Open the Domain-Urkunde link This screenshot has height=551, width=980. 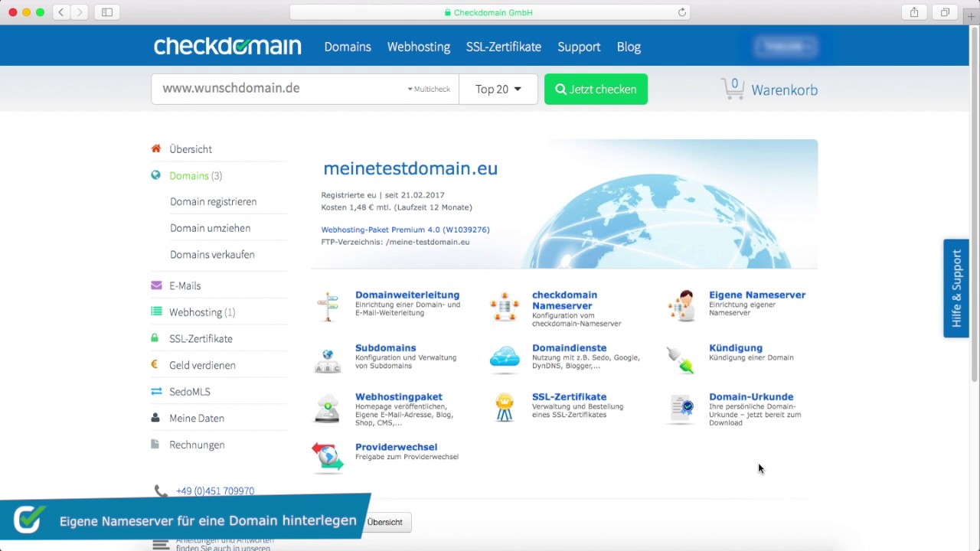point(751,396)
